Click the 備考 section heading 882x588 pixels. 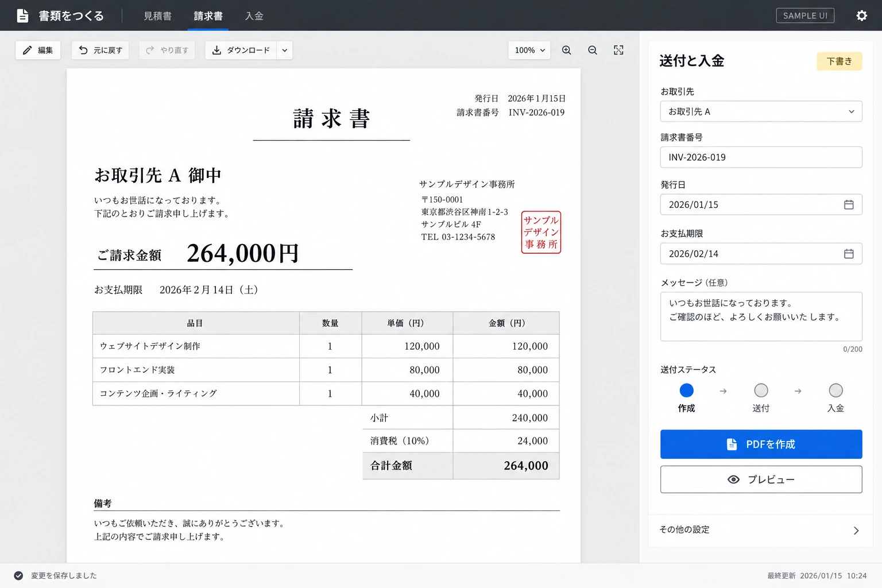pyautogui.click(x=103, y=503)
